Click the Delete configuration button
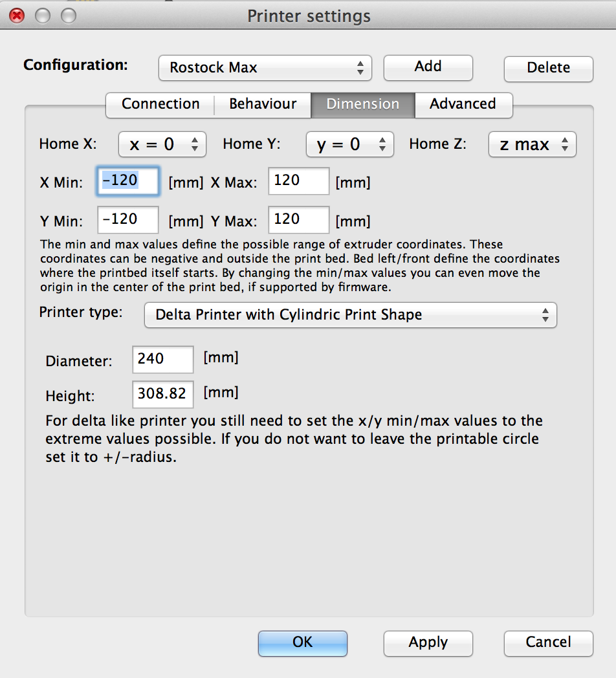Screen dimensions: 616x678 tap(548, 69)
